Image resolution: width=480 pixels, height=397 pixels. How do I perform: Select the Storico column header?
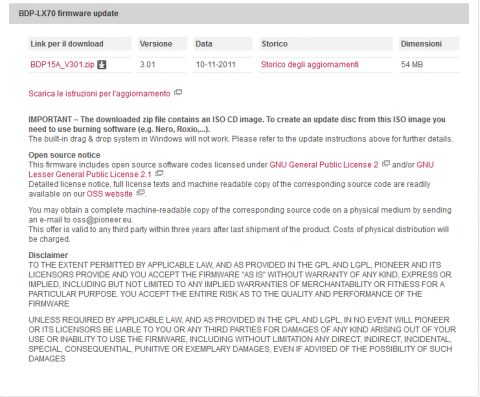coord(326,44)
